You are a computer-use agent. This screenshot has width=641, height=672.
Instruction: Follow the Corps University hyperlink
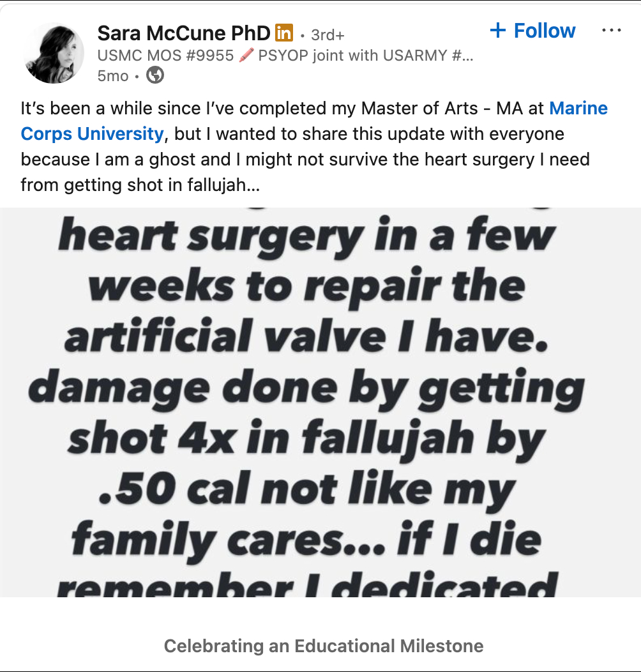(92, 134)
